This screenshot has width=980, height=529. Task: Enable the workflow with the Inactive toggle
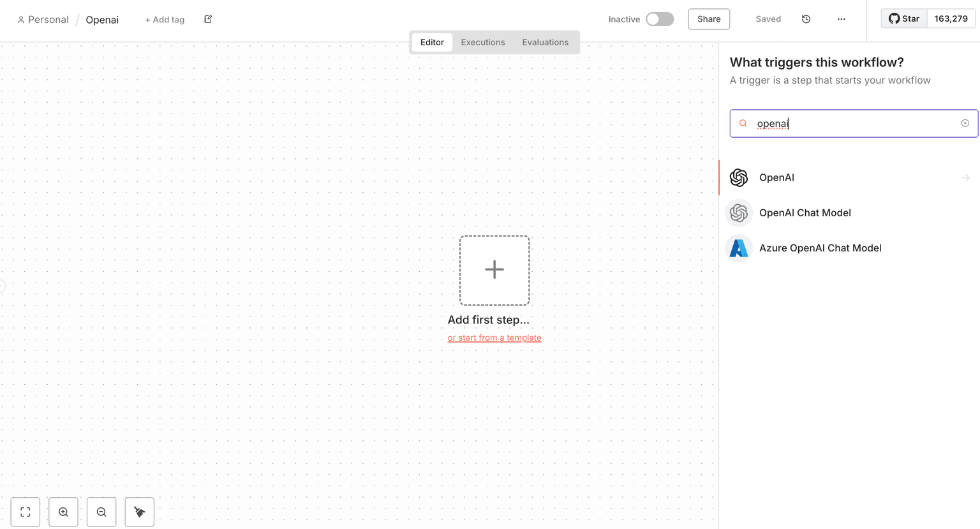click(x=660, y=19)
